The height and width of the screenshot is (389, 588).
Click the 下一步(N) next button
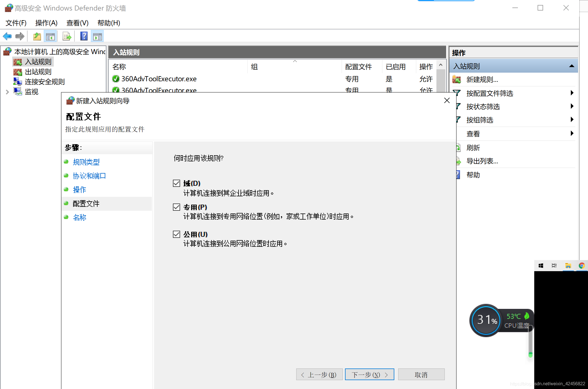coord(369,375)
